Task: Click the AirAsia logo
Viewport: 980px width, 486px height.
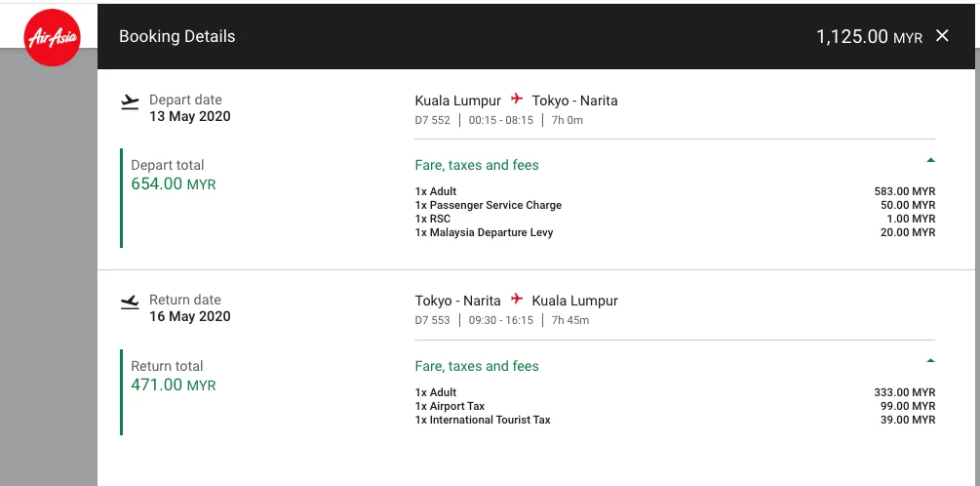Action: pos(52,38)
